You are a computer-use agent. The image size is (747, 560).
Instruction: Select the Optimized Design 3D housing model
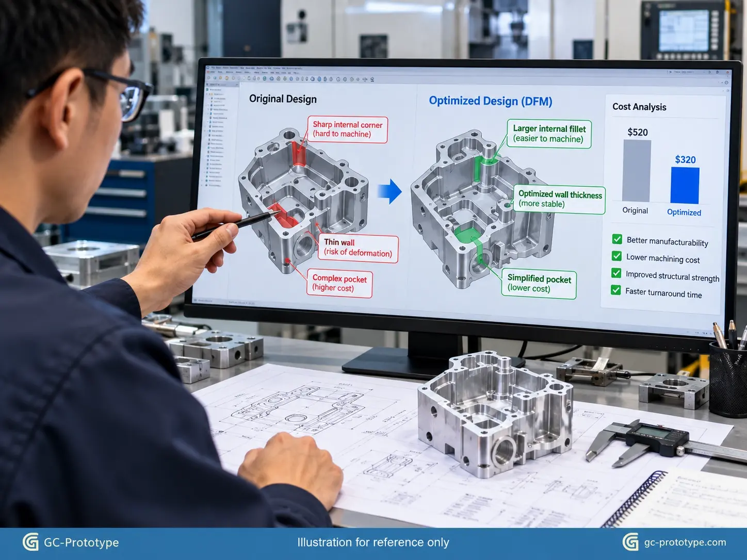(x=482, y=209)
